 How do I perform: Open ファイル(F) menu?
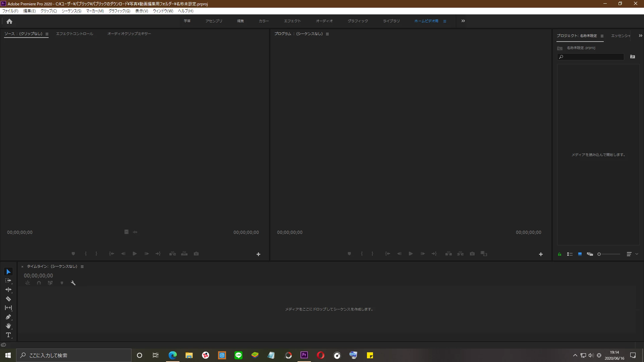[x=10, y=11]
